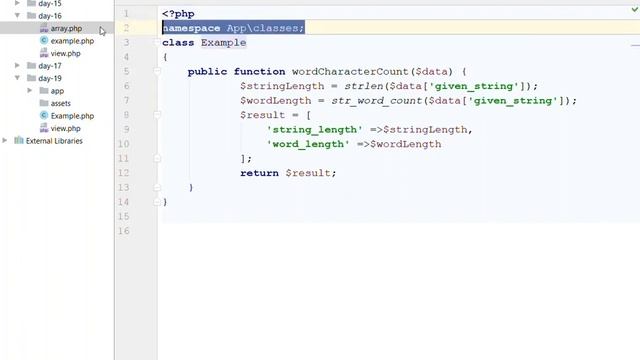The width and height of the screenshot is (640, 360).
Task: Open example.php under day-16
Action: (x=72, y=41)
